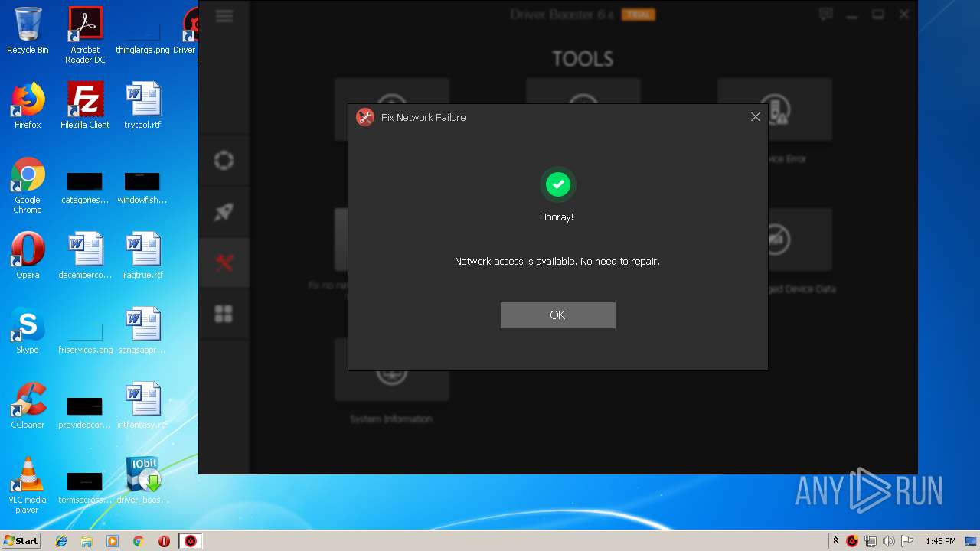
Task: Open Windows Media Player from the taskbar
Action: click(x=113, y=541)
